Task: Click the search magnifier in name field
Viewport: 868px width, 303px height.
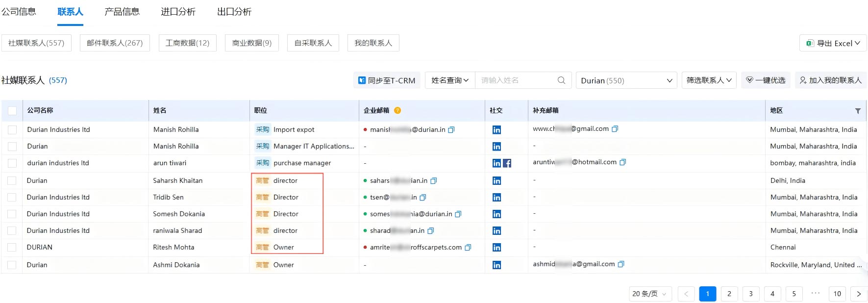Action: coord(562,80)
